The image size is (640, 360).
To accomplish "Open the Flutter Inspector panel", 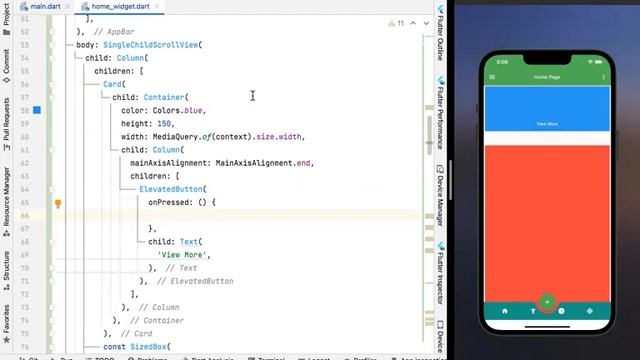I will 440,273.
